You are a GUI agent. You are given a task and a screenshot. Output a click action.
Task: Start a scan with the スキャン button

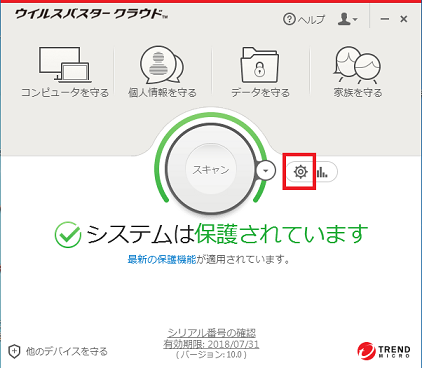(x=211, y=170)
